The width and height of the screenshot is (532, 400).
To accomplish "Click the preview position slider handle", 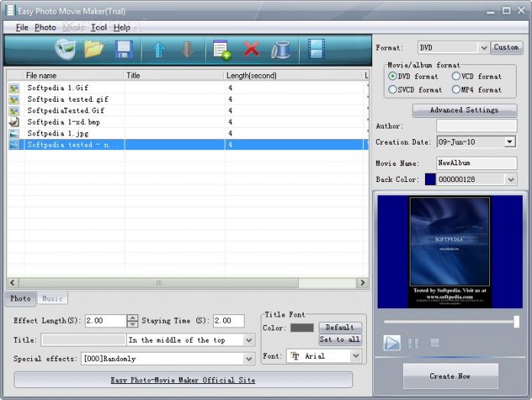I will [x=516, y=321].
